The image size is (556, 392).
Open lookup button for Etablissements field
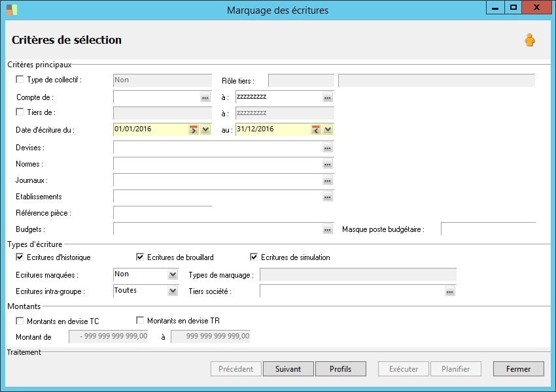328,197
